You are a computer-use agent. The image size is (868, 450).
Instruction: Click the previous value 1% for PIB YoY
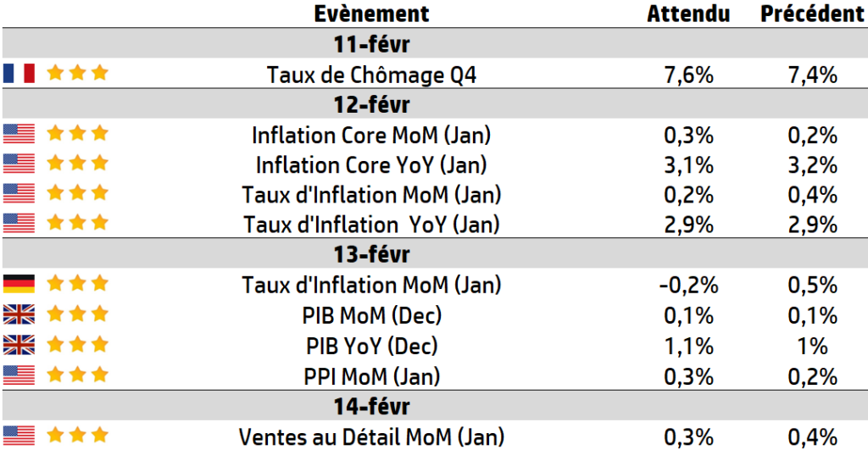(x=812, y=347)
